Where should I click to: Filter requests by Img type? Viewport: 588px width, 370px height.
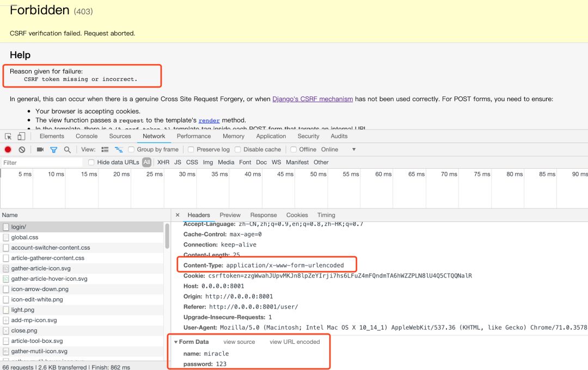(208, 162)
